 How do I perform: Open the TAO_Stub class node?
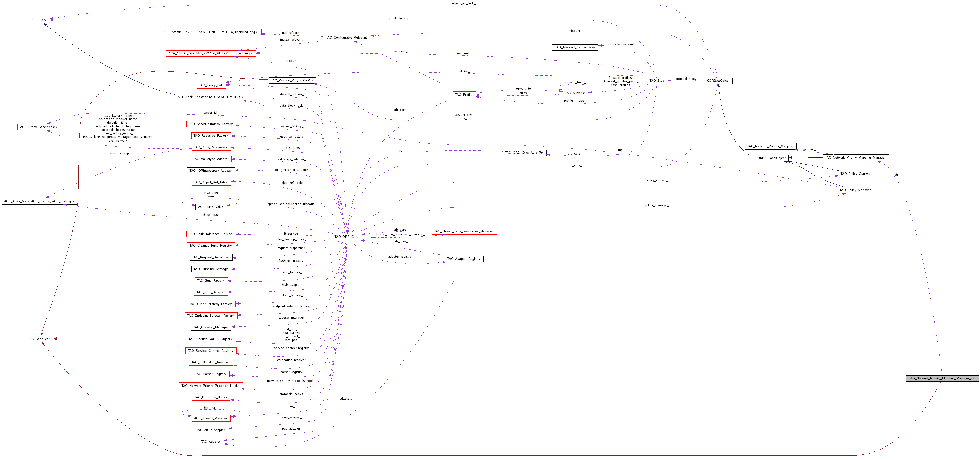(x=657, y=81)
